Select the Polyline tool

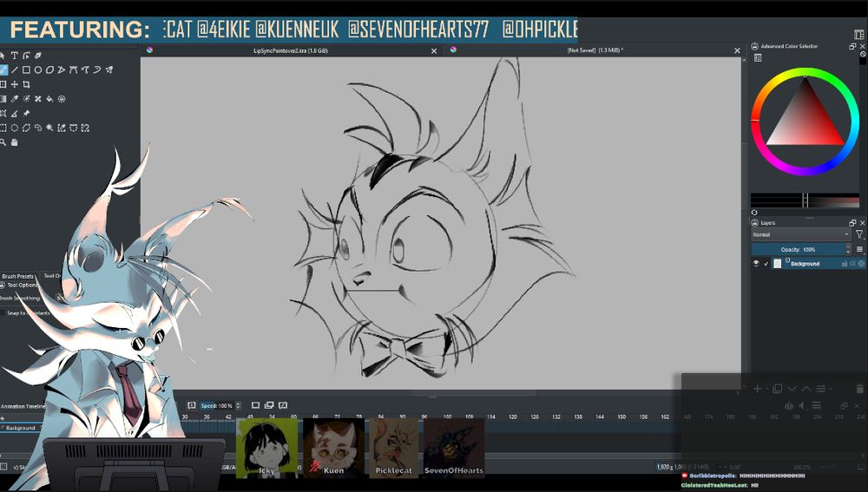(x=62, y=69)
